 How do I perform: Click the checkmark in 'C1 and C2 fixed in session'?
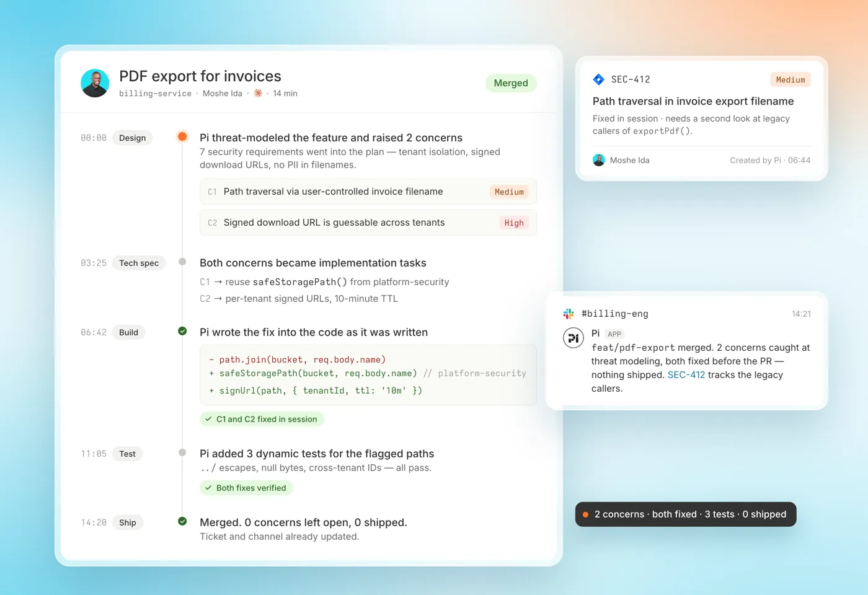pos(208,419)
